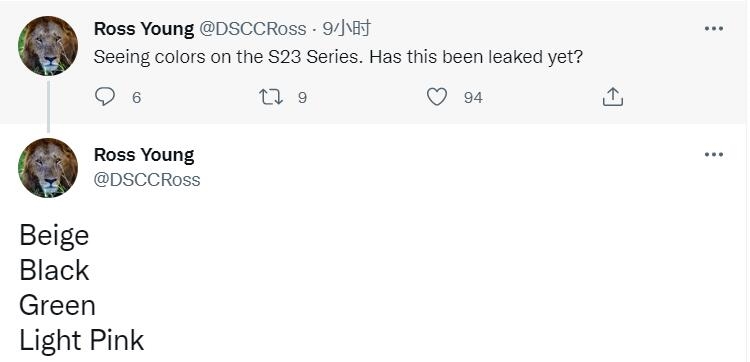The image size is (750, 362).
Task: Click the thread line connecting the avatars
Action: (x=48, y=106)
